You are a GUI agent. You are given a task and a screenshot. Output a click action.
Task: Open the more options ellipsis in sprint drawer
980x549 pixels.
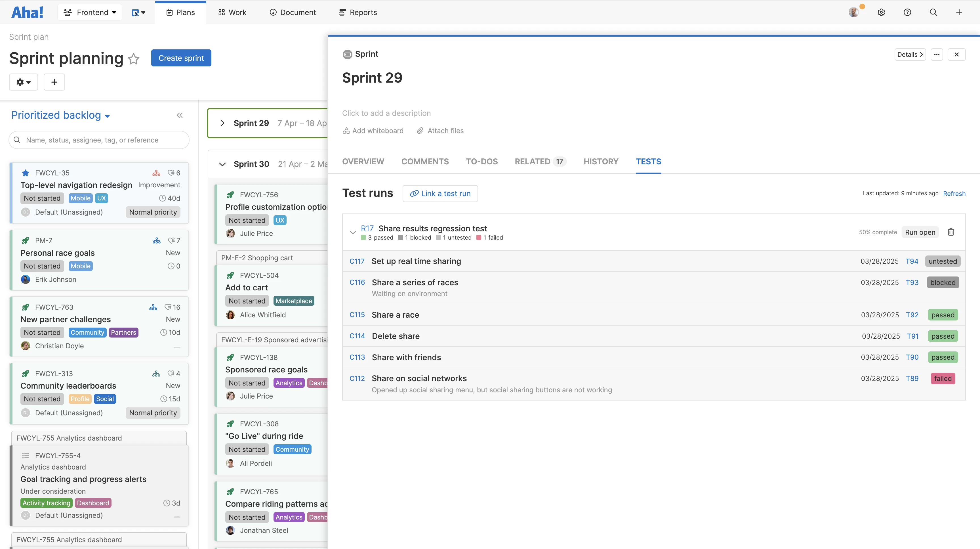(x=937, y=54)
